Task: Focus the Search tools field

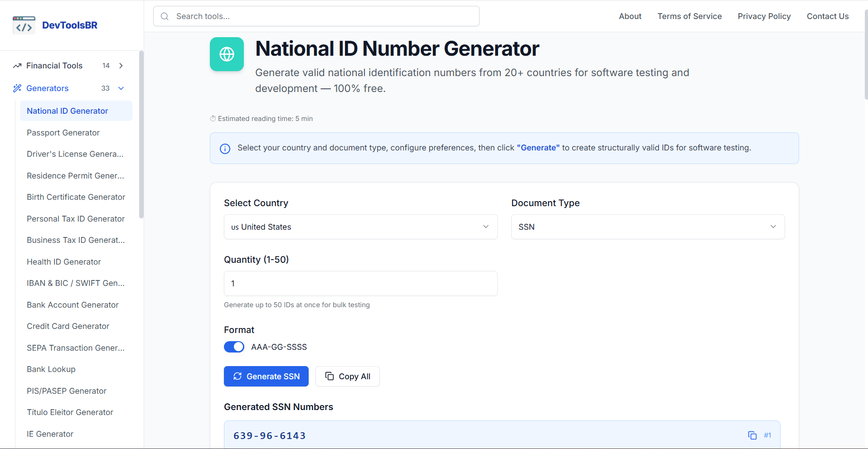Action: point(316,16)
